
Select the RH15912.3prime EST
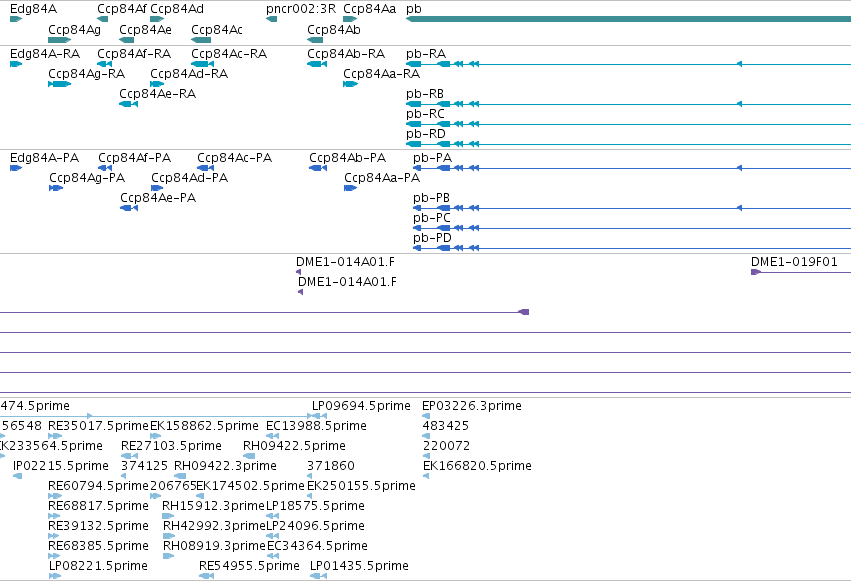[168, 516]
